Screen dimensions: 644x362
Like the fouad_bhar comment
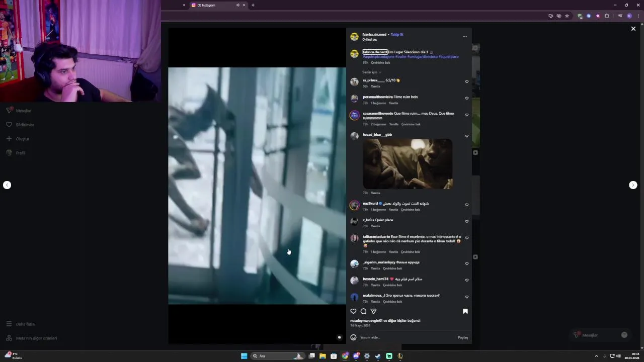pos(467,136)
